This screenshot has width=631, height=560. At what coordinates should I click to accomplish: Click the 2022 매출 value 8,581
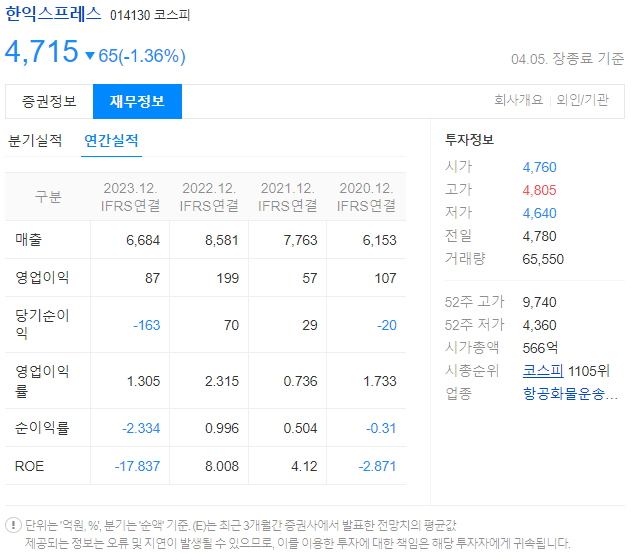(222, 240)
